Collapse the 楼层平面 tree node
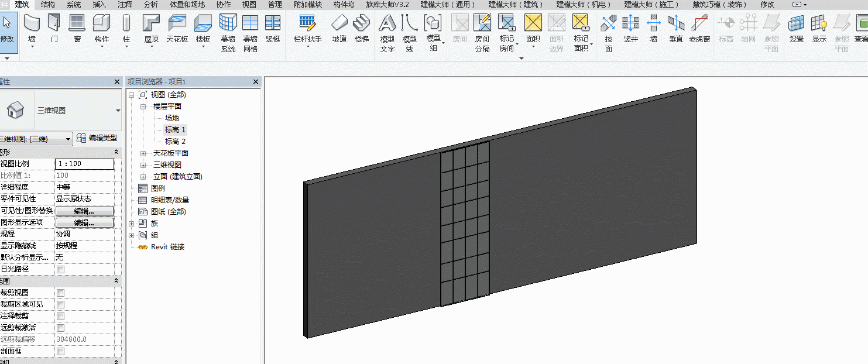868x364 pixels. (x=143, y=107)
